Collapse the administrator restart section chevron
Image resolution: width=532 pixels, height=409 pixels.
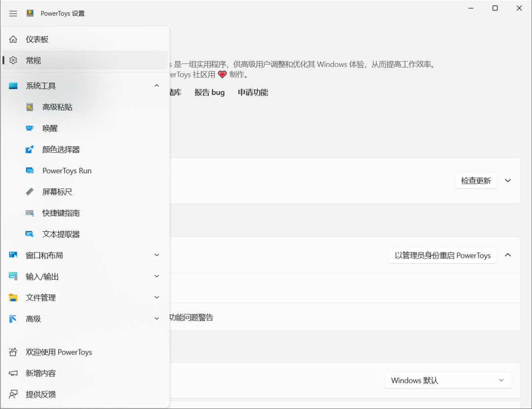[508, 255]
